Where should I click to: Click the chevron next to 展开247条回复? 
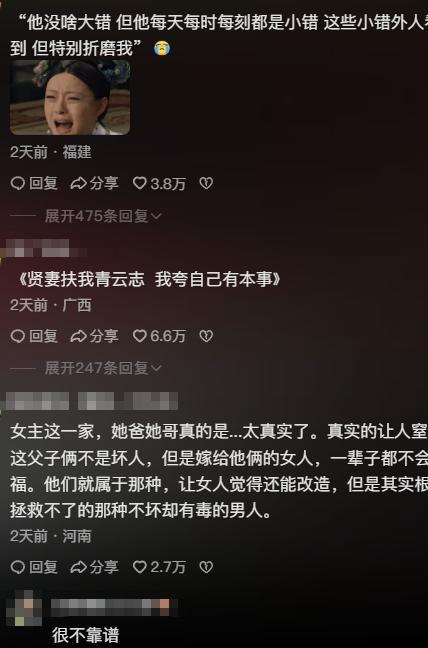click(156, 368)
